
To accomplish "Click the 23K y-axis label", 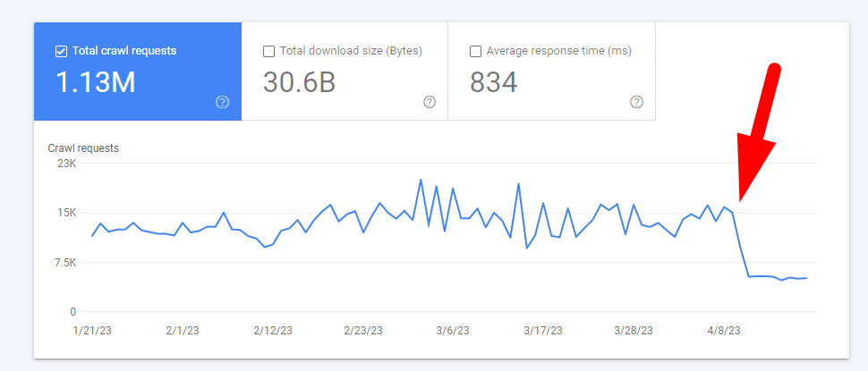I will point(66,164).
